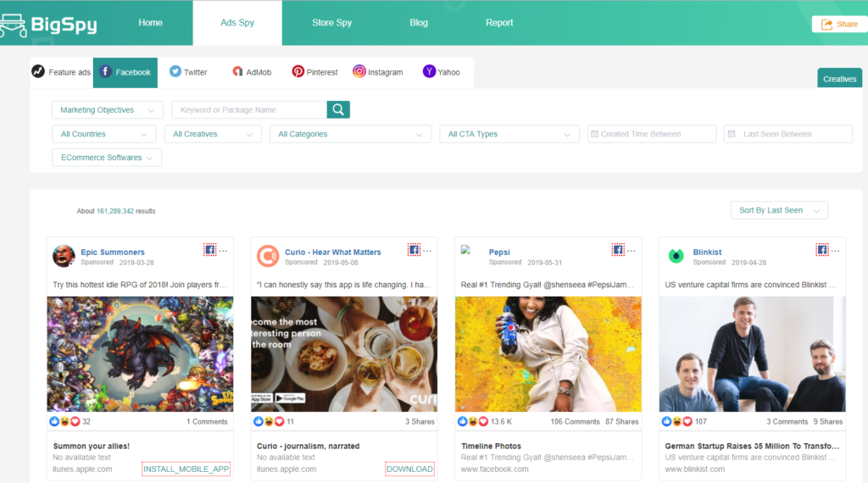Open the Epic Summoners advertiser link
This screenshot has width=868, height=483.
coord(113,253)
